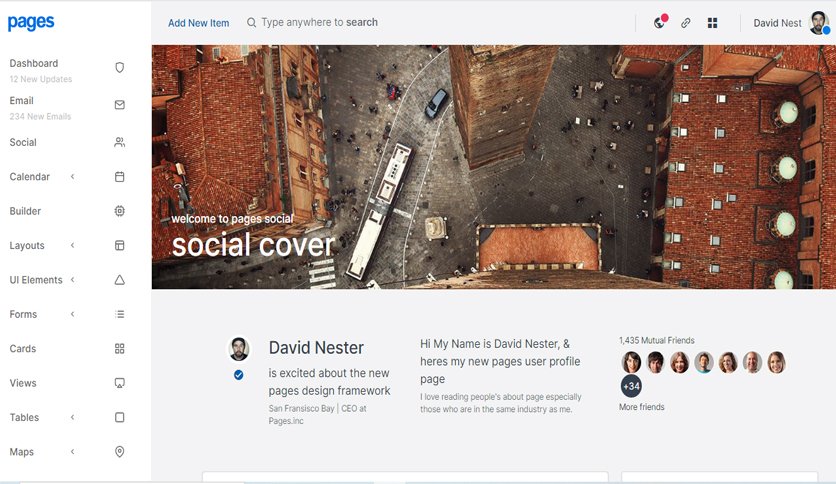The width and height of the screenshot is (836, 484).
Task: Click the UI Elements triangle icon
Action: click(119, 280)
